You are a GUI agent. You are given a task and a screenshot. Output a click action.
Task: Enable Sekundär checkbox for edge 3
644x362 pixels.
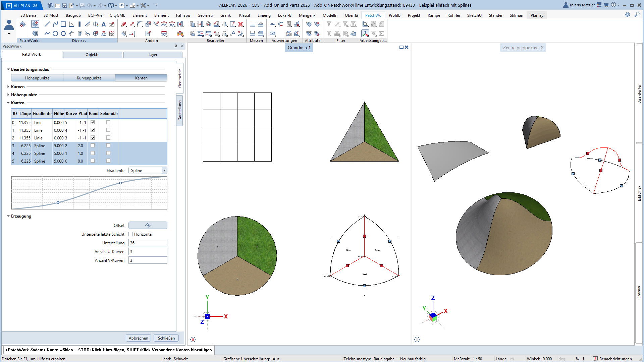(108, 145)
